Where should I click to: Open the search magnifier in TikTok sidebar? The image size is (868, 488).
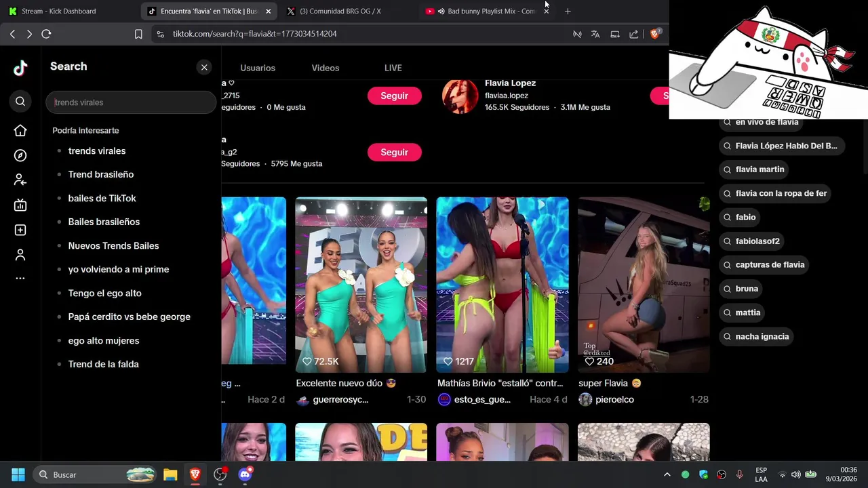click(20, 102)
